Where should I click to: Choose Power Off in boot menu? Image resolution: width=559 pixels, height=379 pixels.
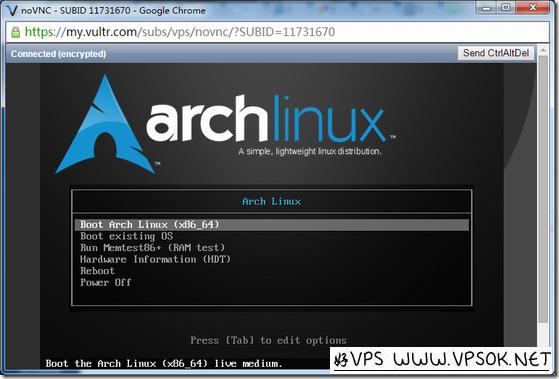(106, 282)
